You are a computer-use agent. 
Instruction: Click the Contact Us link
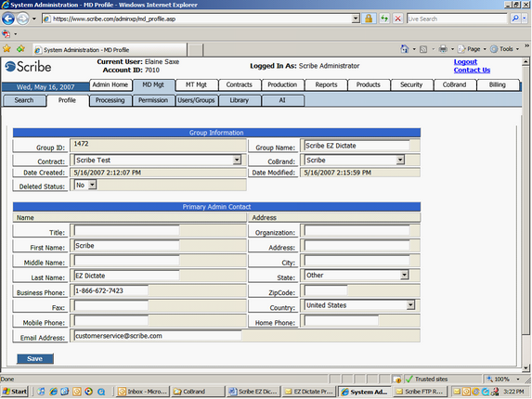(x=472, y=70)
